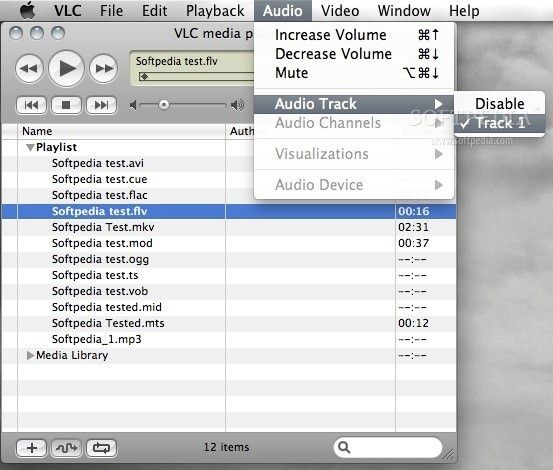Skip to the next playlist item
553x470 pixels.
coord(102,105)
